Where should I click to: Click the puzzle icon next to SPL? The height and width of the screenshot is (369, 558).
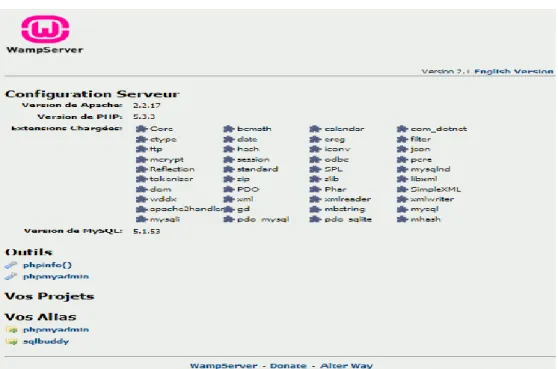[x=316, y=169]
